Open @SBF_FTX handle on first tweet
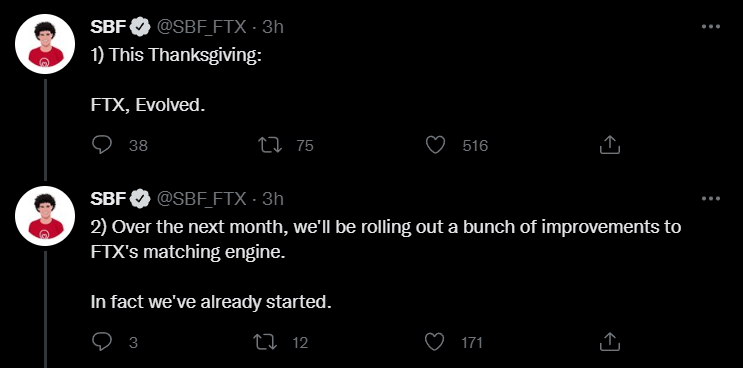Viewport: 743px width, 368px height. [201, 27]
